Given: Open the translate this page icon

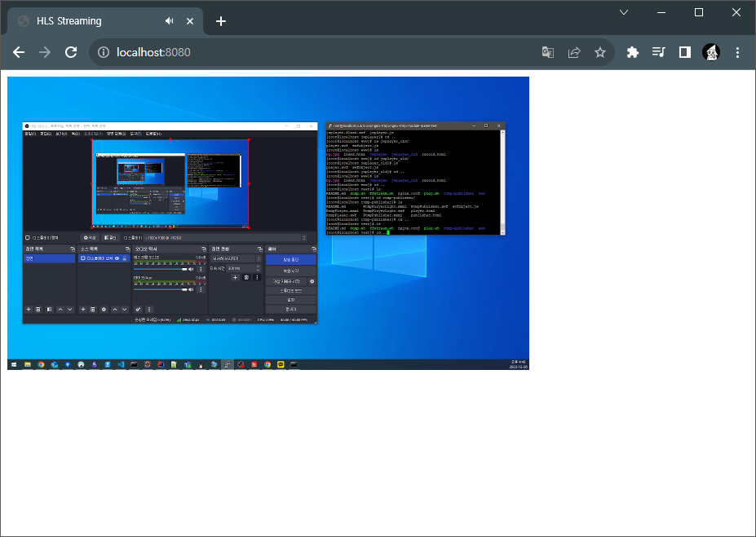Looking at the screenshot, I should [548, 52].
